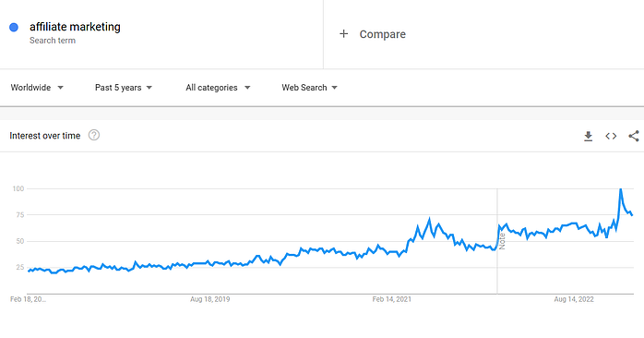Image resolution: width=644 pixels, height=338 pixels.
Task: Click the Feb 14, 2021 axis label
Action: pyautogui.click(x=392, y=299)
